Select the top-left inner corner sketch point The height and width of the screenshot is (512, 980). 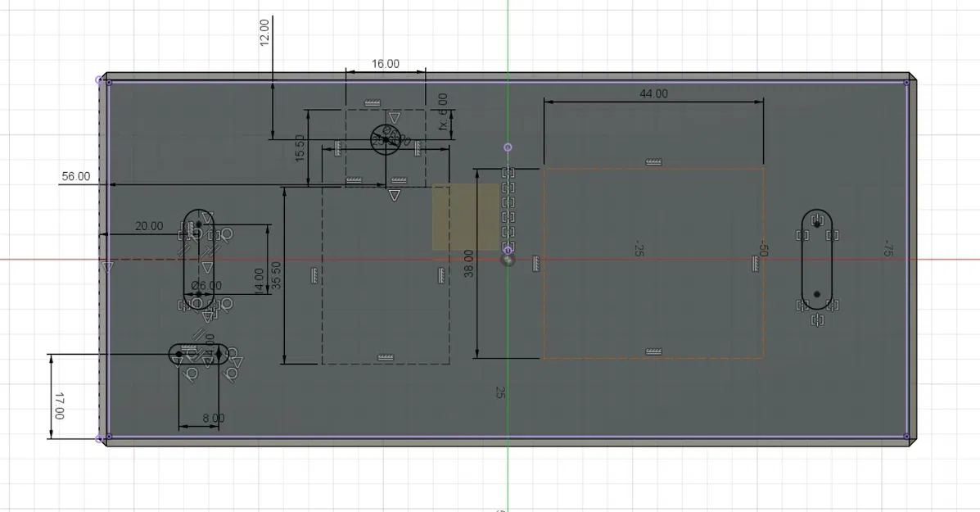point(110,82)
